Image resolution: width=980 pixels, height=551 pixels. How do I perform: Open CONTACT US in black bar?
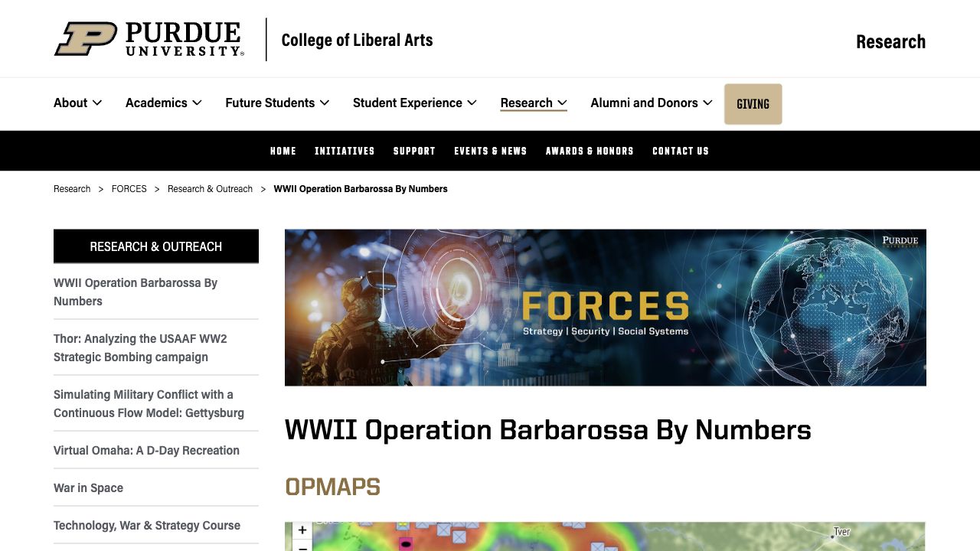(681, 151)
